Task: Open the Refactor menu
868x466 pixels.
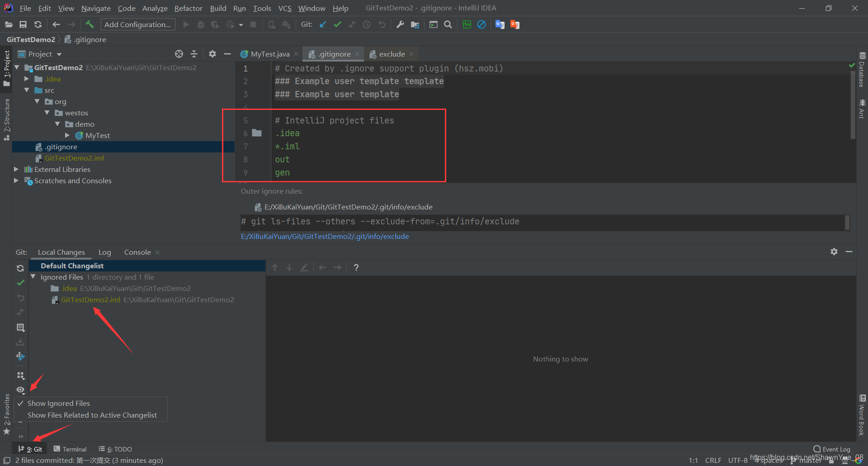Action: pyautogui.click(x=188, y=8)
